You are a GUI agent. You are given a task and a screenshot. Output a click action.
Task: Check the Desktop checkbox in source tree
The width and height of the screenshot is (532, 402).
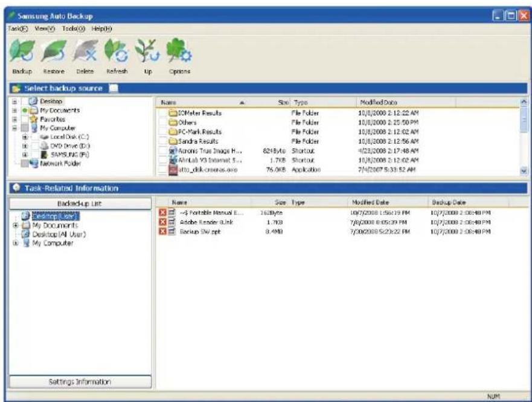(x=24, y=101)
